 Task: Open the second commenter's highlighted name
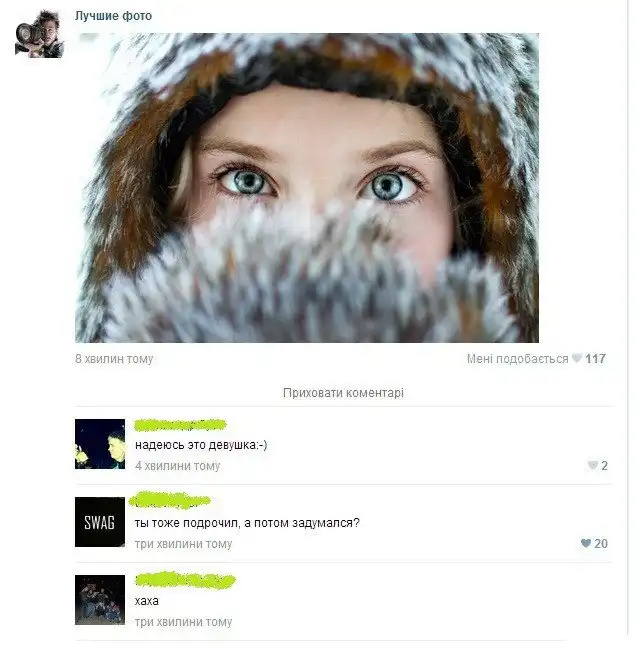(170, 500)
